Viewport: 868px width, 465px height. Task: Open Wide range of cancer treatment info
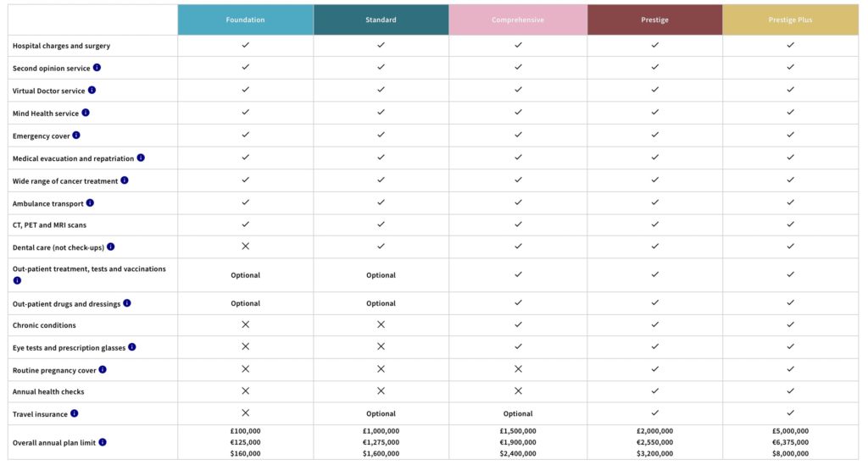(x=125, y=180)
